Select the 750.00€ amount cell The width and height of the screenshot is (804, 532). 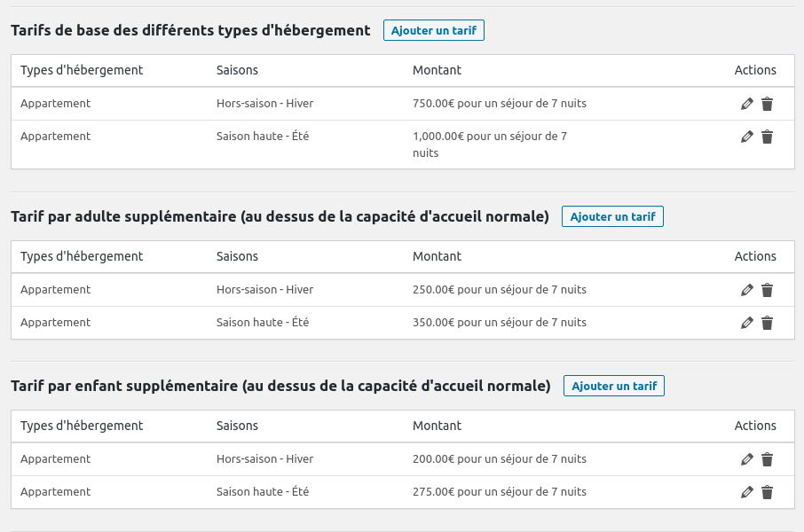pos(499,104)
